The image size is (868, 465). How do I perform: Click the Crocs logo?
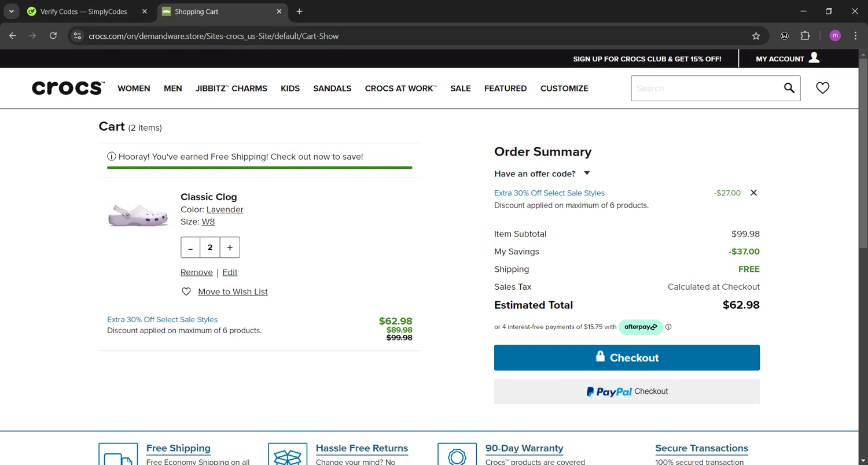tap(68, 88)
